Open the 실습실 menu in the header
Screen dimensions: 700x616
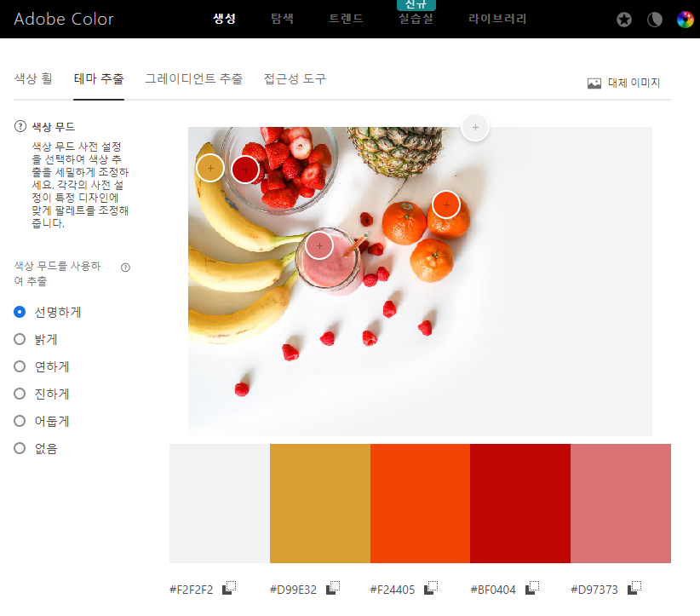click(x=416, y=19)
